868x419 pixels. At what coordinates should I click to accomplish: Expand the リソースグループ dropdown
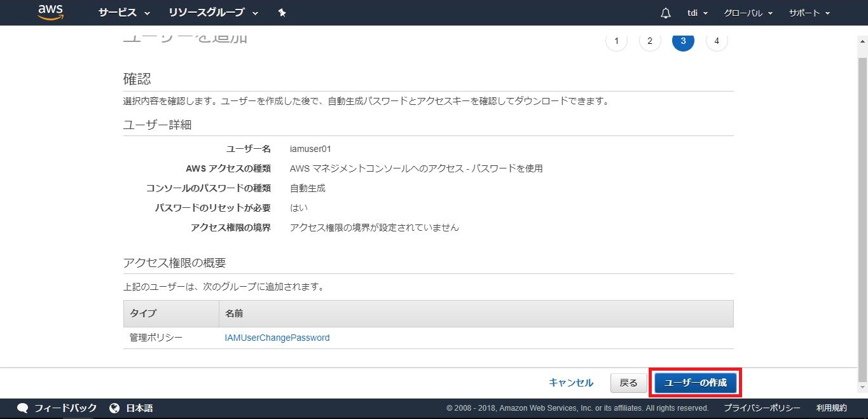pyautogui.click(x=214, y=13)
